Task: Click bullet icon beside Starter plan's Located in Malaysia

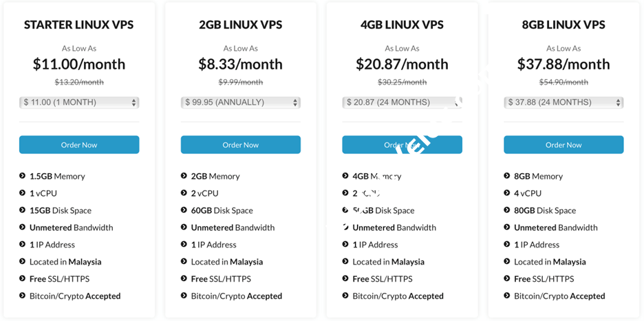Action: (x=23, y=261)
